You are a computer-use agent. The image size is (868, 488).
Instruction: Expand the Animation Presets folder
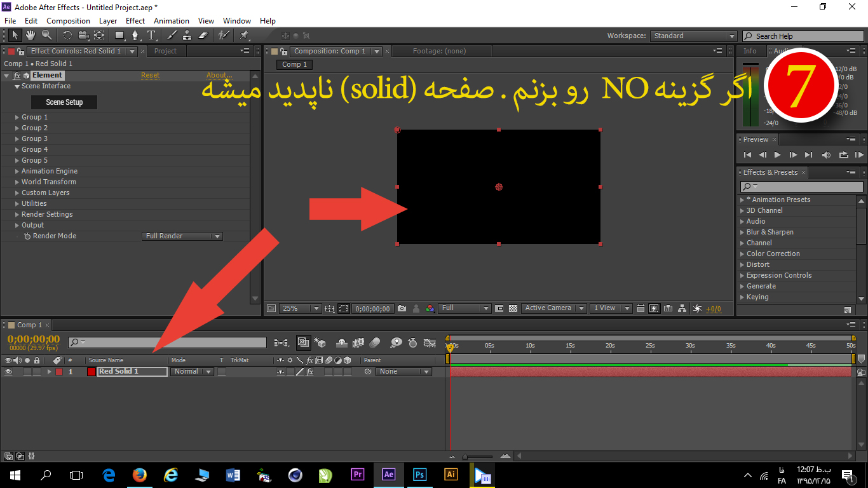pos(742,200)
